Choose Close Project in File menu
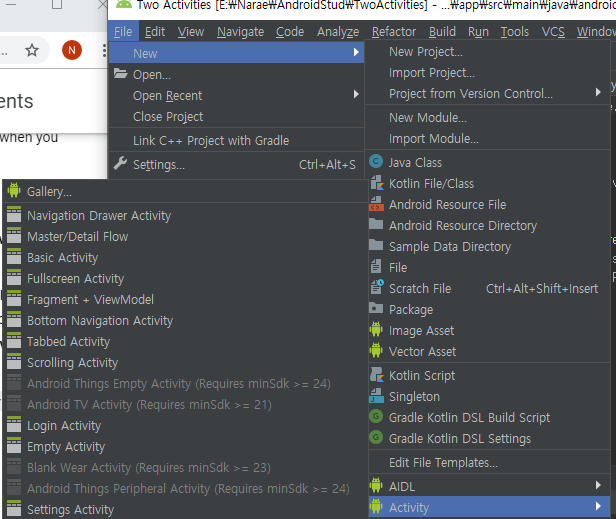This screenshot has width=616, height=519. [236, 117]
